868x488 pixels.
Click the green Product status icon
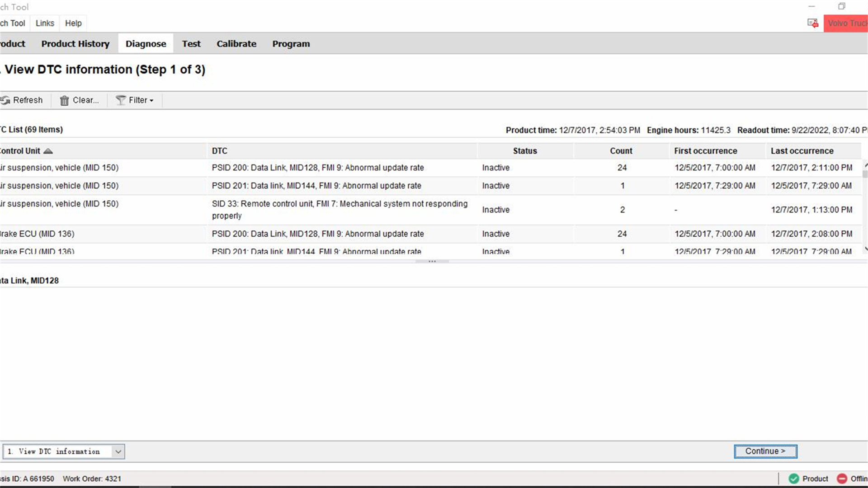(794, 479)
